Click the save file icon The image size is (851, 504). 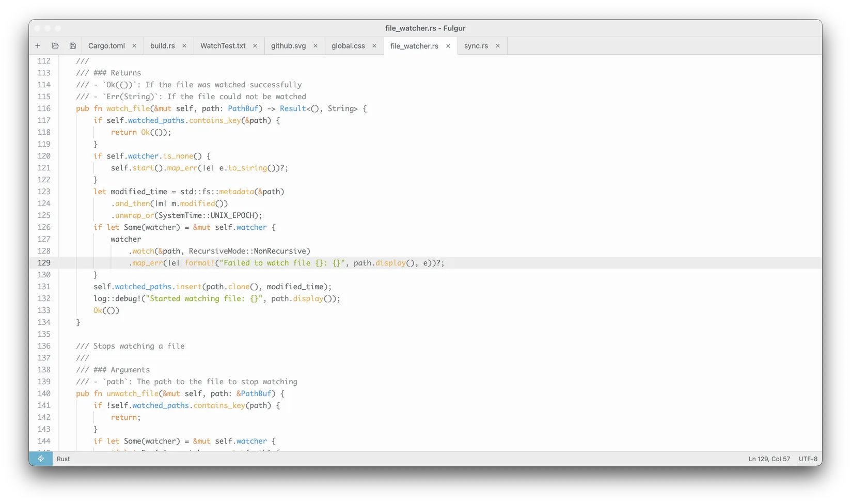click(x=73, y=46)
